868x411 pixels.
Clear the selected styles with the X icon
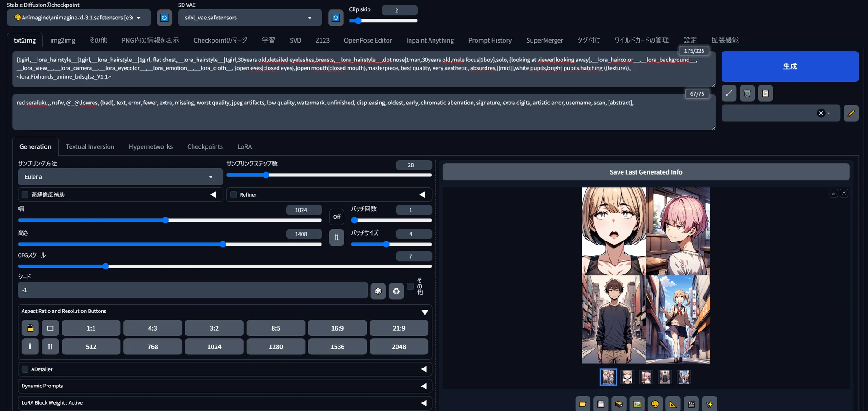coord(821,113)
